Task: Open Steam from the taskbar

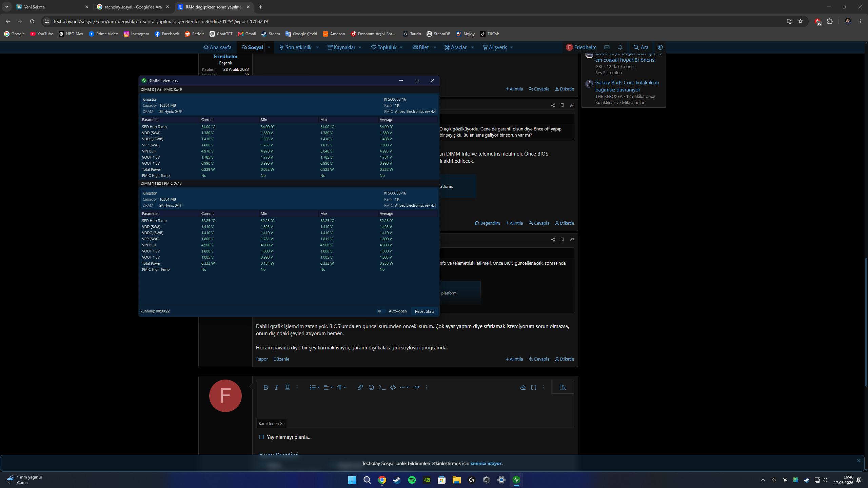Action: (x=397, y=480)
